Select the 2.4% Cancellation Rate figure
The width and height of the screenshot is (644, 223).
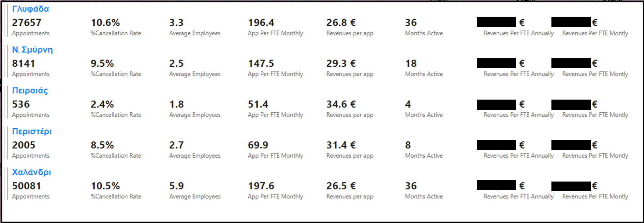coord(102,104)
